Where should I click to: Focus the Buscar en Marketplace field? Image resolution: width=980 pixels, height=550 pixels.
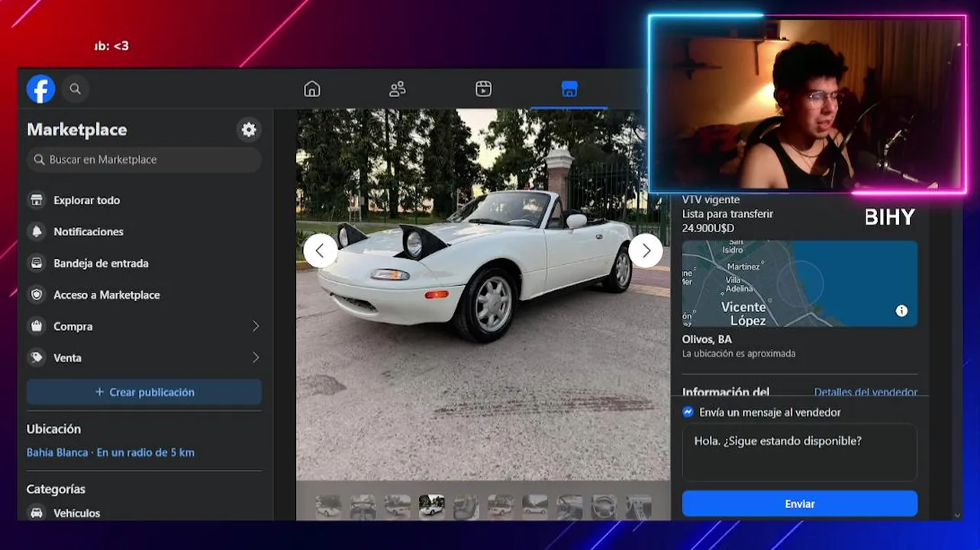(x=144, y=160)
